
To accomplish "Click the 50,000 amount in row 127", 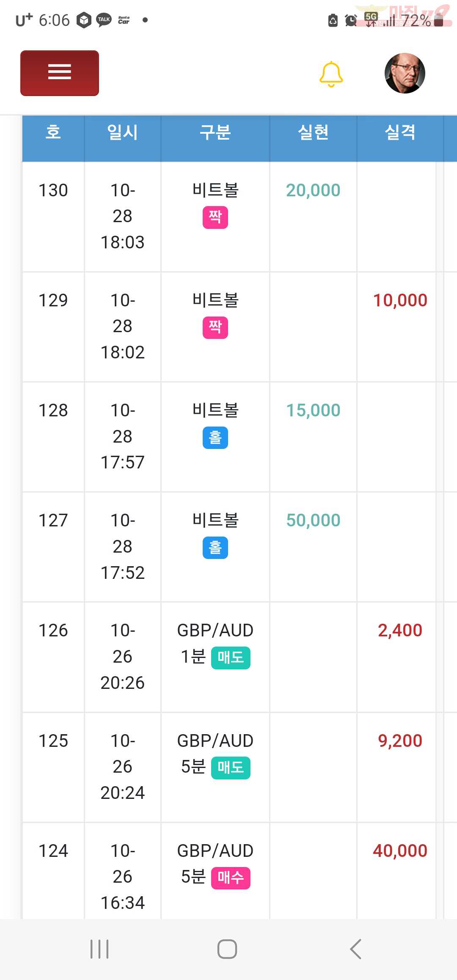I will [313, 520].
